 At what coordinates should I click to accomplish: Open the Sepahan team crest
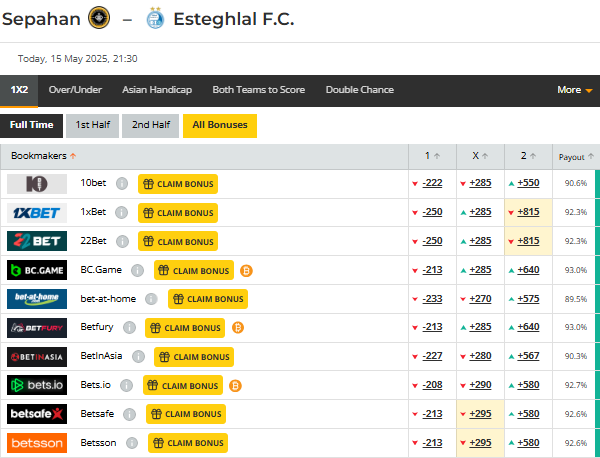point(99,18)
